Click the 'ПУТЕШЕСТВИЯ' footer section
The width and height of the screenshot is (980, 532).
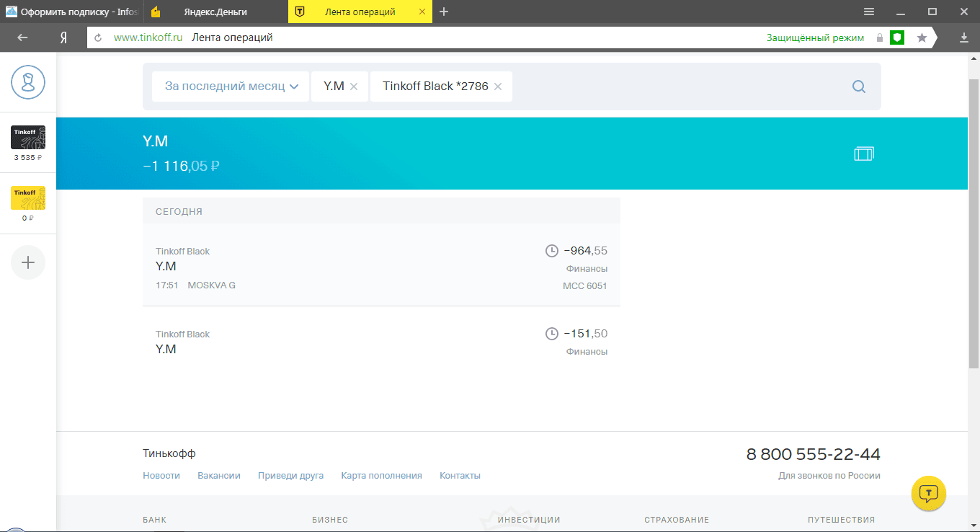click(x=841, y=520)
